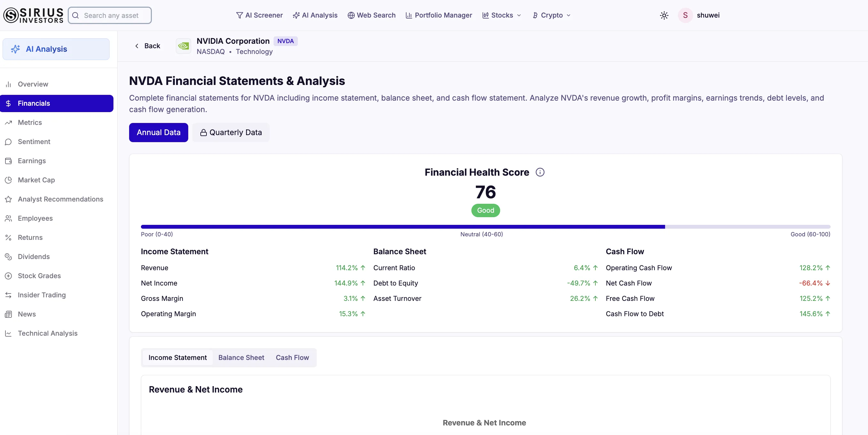Open Insider Trading in the sidebar
This screenshot has height=435, width=868.
click(x=42, y=295)
